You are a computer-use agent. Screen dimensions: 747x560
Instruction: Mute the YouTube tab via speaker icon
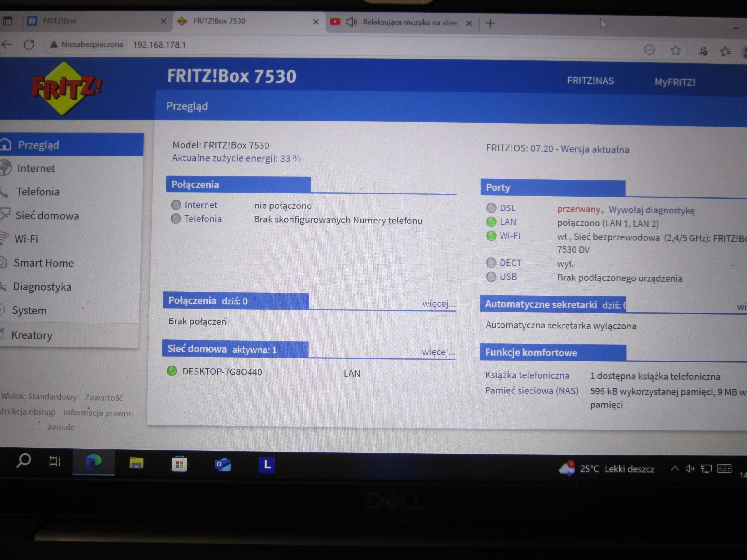[x=352, y=22]
